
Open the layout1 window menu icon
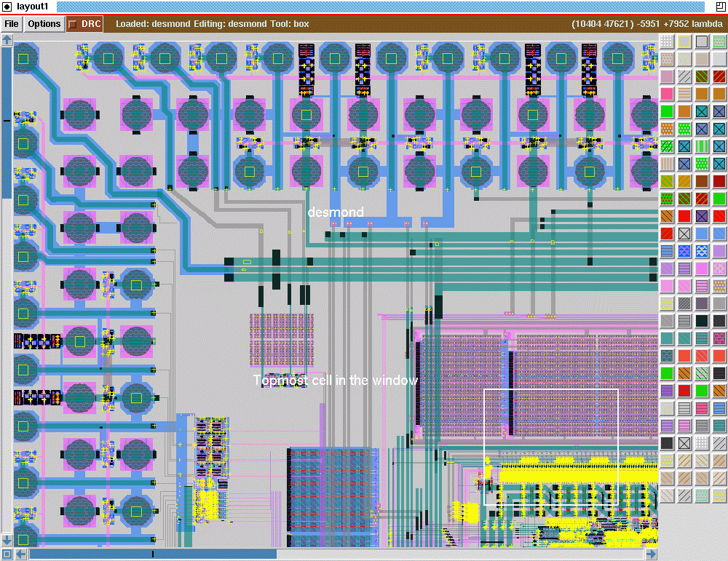click(x=7, y=7)
